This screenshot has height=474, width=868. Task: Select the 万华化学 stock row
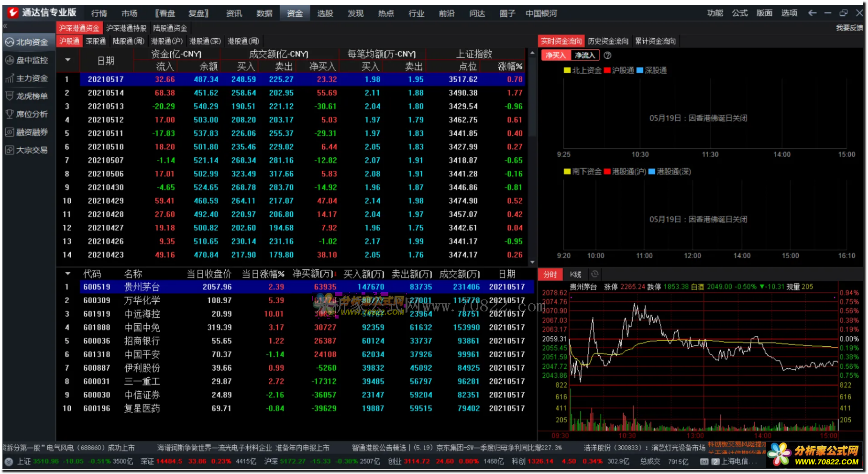click(x=295, y=300)
